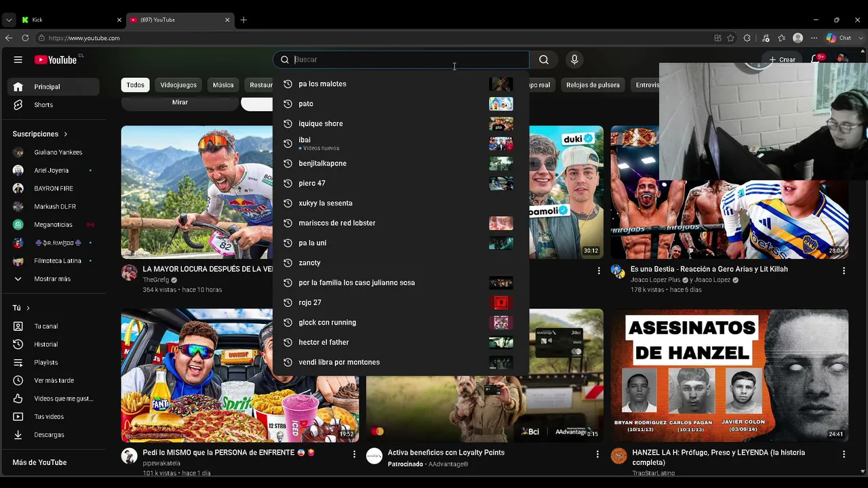Open options for the pipewakatela video
Screen dimensions: 868x488
(354, 454)
